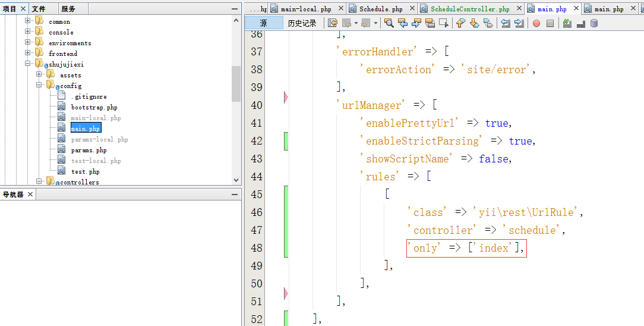Switch to the ScheduleController.php editor tab
644x326 pixels.
[x=469, y=9]
